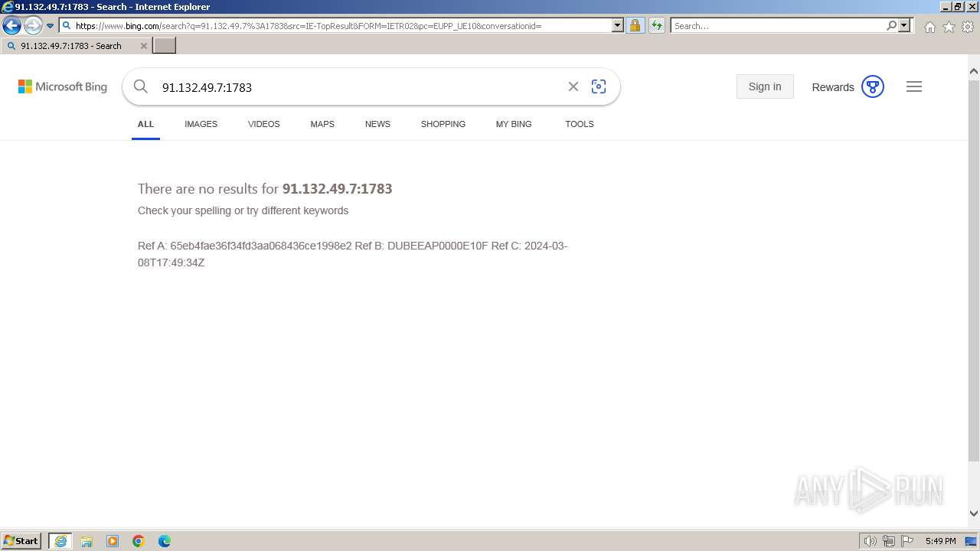The height and width of the screenshot is (551, 980).
Task: Switch to the SHOPPING tab
Action: tap(443, 124)
